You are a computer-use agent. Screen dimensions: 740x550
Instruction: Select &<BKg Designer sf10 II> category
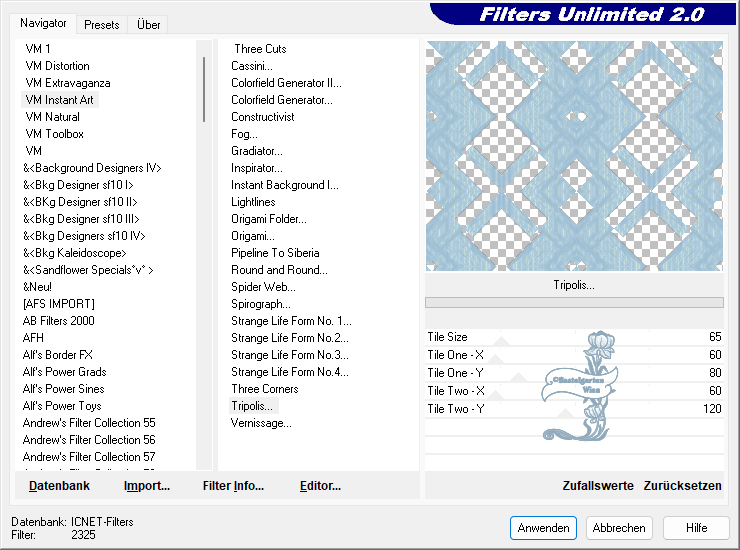[x=80, y=202]
